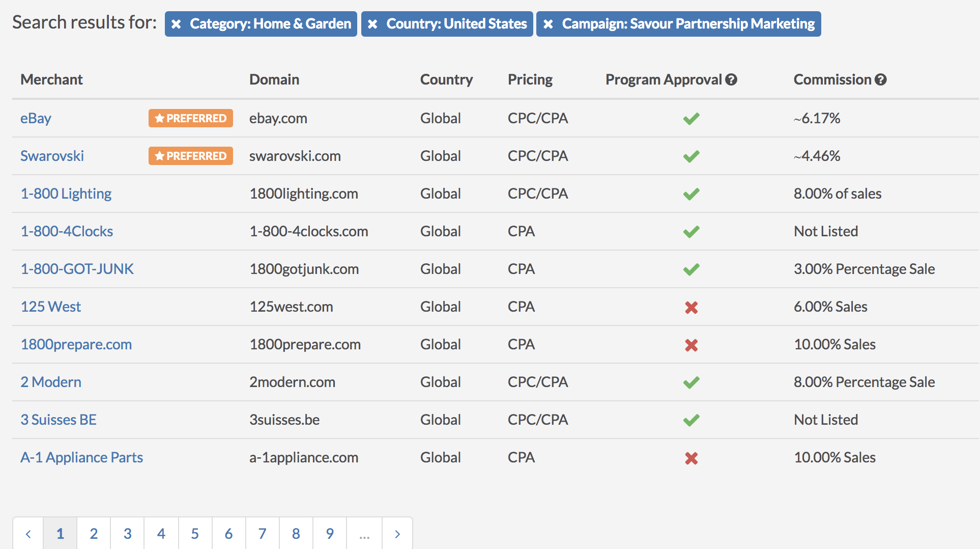Click the 2modern.com domain cell
This screenshot has height=549, width=980.
[x=292, y=382]
